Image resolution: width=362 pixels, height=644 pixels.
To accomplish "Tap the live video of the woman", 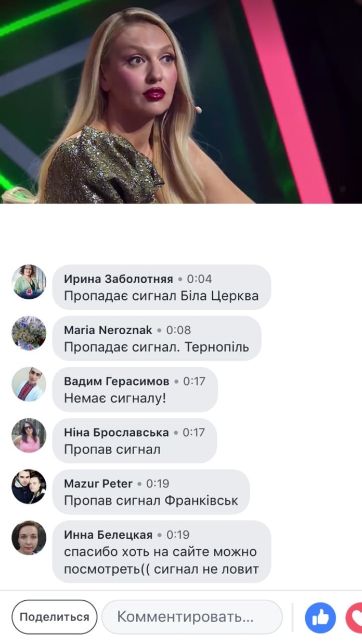I will (x=181, y=102).
